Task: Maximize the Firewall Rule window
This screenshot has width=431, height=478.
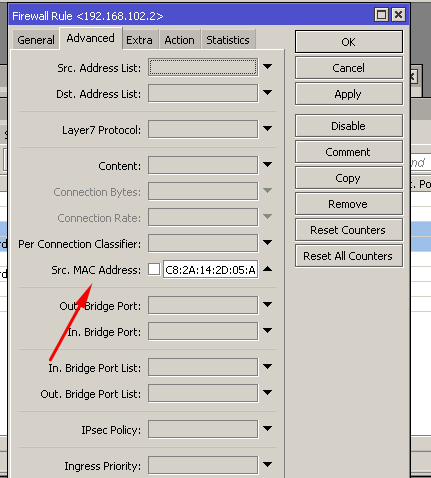Action: (x=381, y=15)
